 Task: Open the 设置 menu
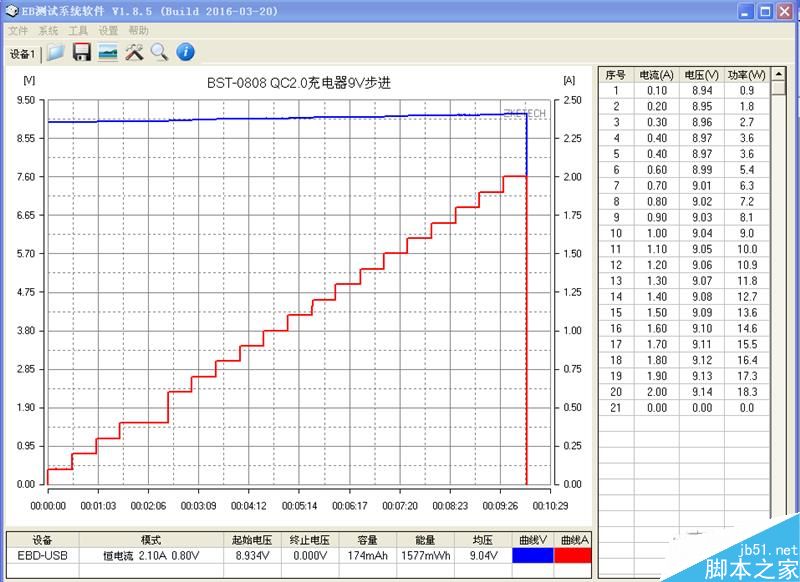tap(108, 31)
